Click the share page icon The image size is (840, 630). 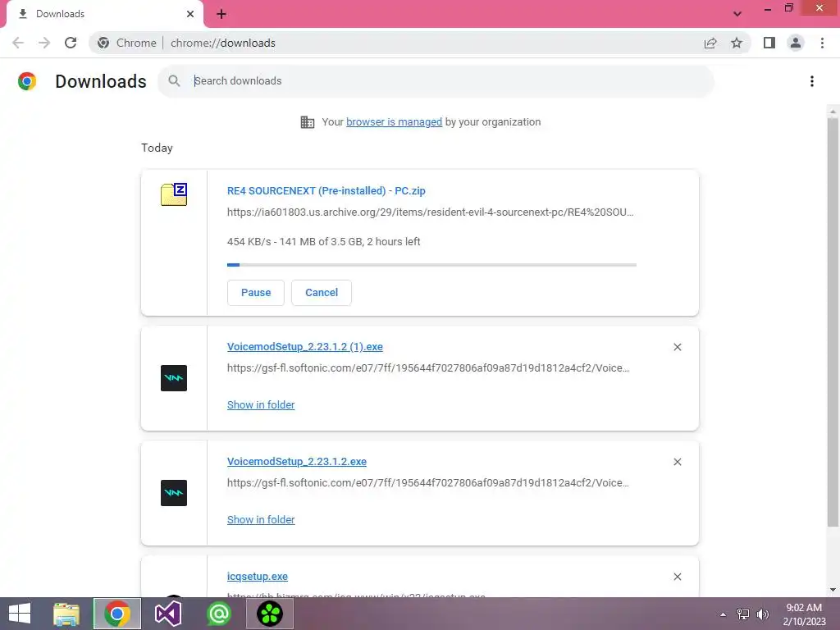point(710,43)
